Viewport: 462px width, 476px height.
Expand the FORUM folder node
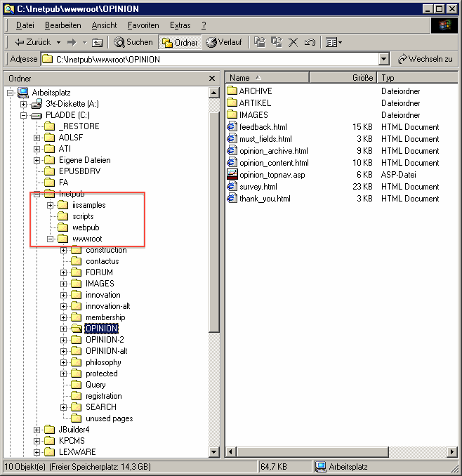point(63,272)
